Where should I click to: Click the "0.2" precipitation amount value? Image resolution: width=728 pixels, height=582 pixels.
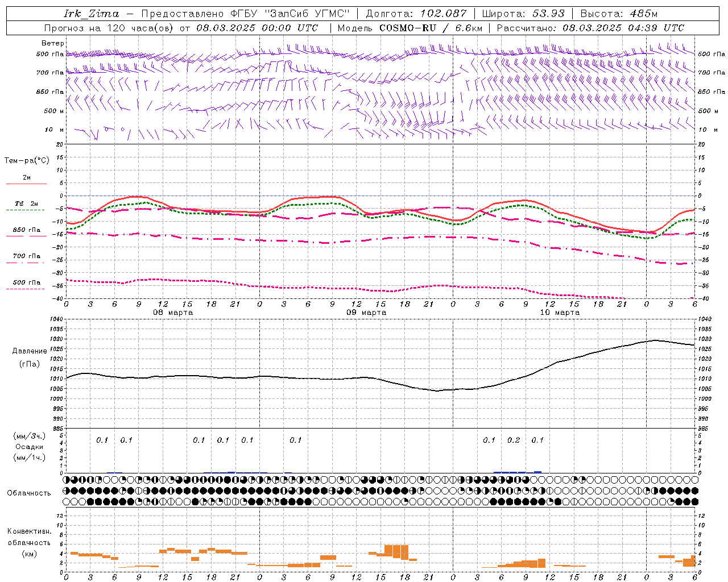[514, 440]
